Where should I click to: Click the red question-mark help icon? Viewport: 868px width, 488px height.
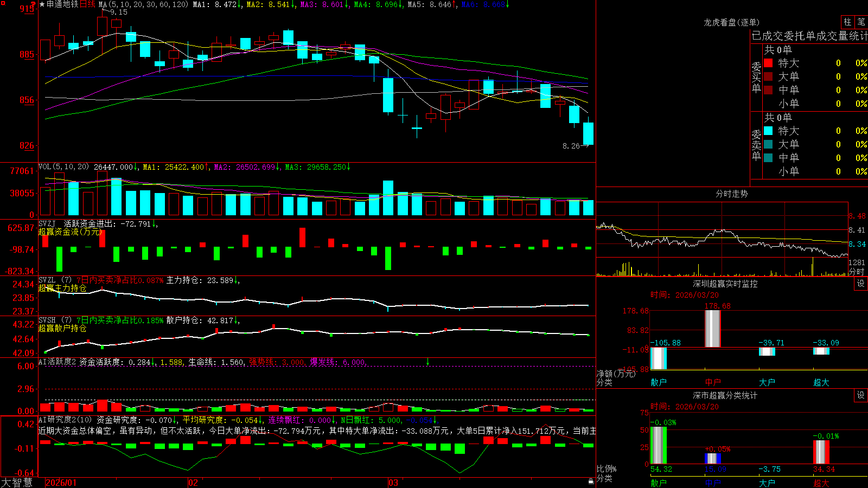point(33,4)
